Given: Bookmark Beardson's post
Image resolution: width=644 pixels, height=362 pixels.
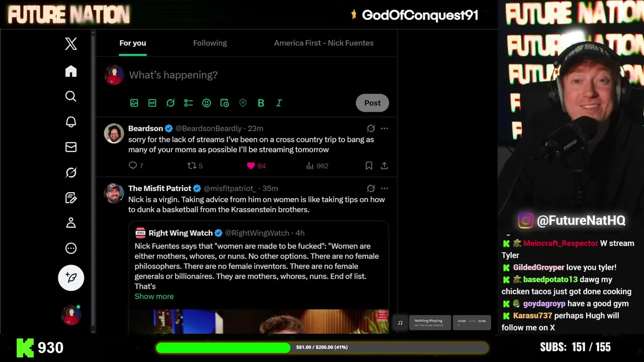Looking at the screenshot, I should 369,165.
